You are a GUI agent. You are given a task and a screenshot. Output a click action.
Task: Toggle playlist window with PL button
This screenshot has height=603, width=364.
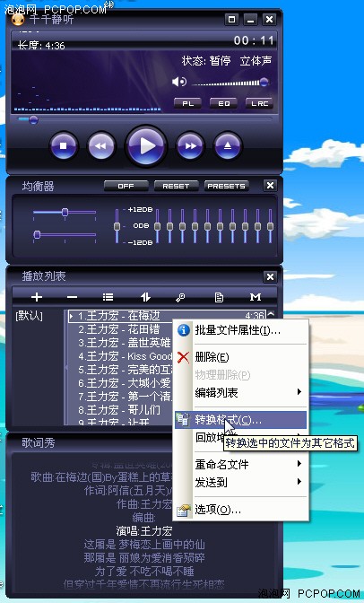click(188, 103)
